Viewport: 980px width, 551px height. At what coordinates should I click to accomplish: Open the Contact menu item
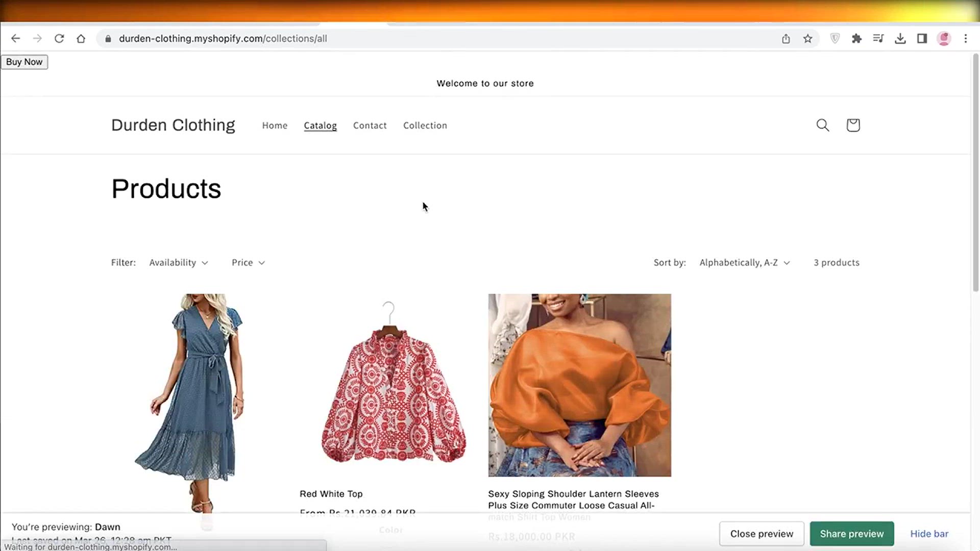click(370, 126)
